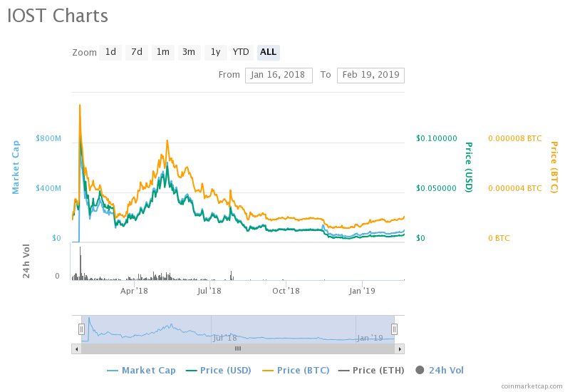570x392 pixels.
Task: Toggle Price (USD) series in legend
Action: pyautogui.click(x=219, y=371)
